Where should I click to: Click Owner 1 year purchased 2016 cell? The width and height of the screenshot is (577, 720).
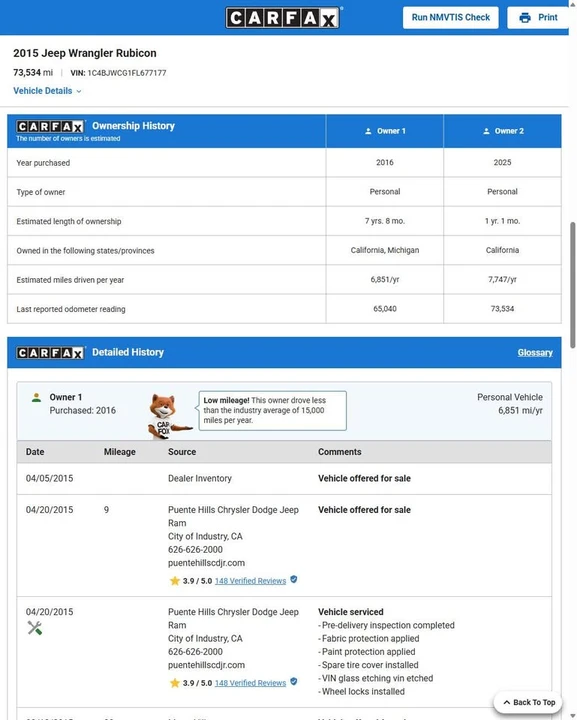tap(385, 163)
